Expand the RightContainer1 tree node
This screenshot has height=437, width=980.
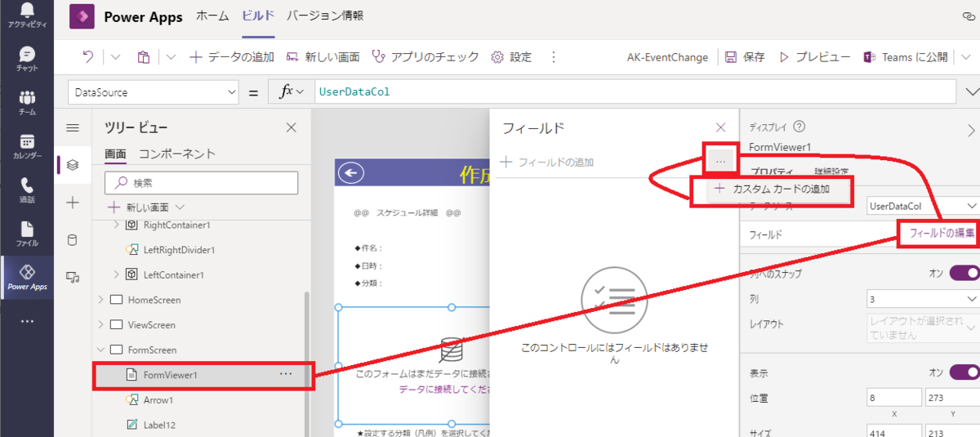(x=115, y=225)
